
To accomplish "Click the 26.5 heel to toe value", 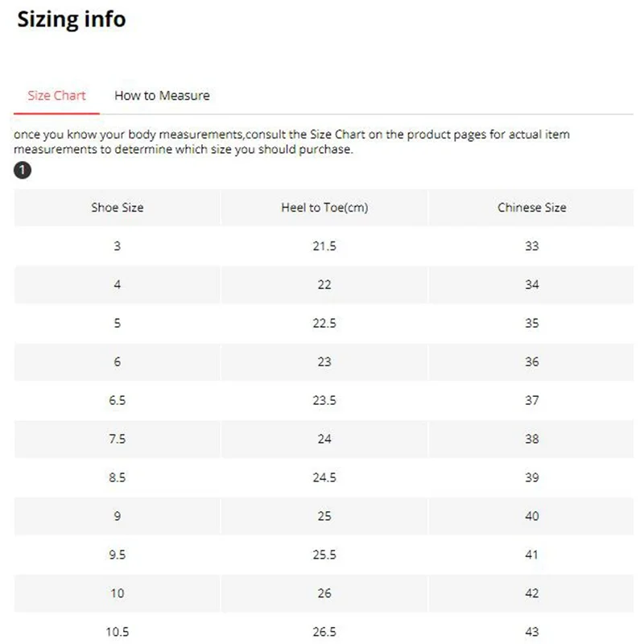I will tap(324, 630).
